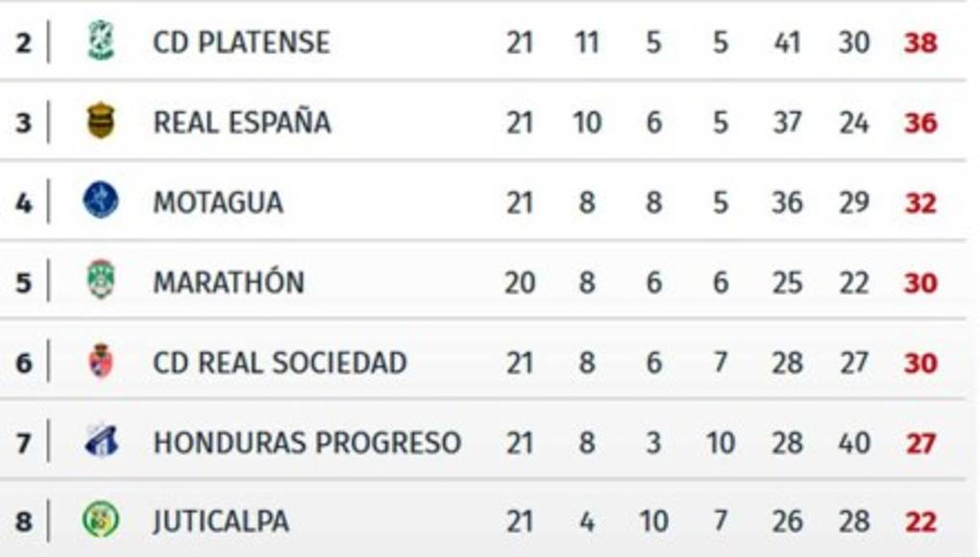Click the MOTAGUA team name
This screenshot has height=557, width=980.
click(x=218, y=203)
